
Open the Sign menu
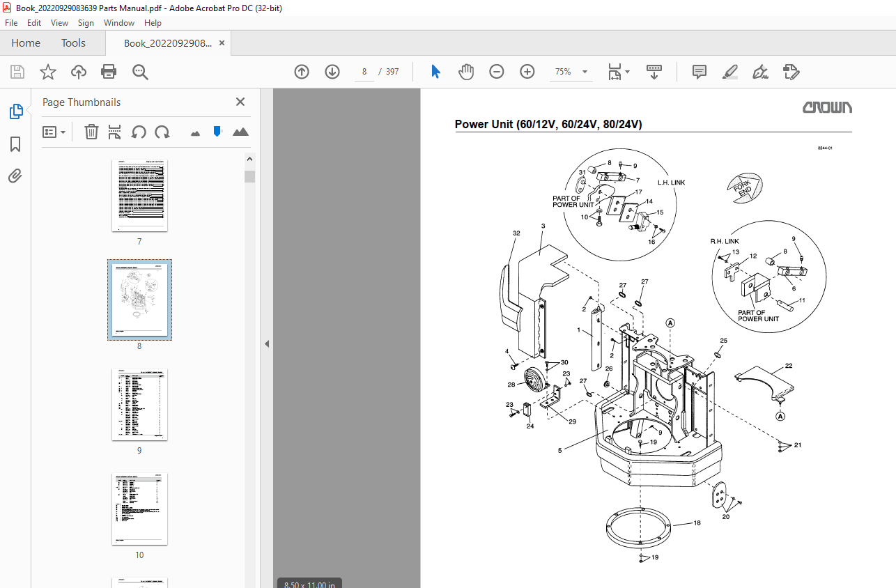point(86,23)
